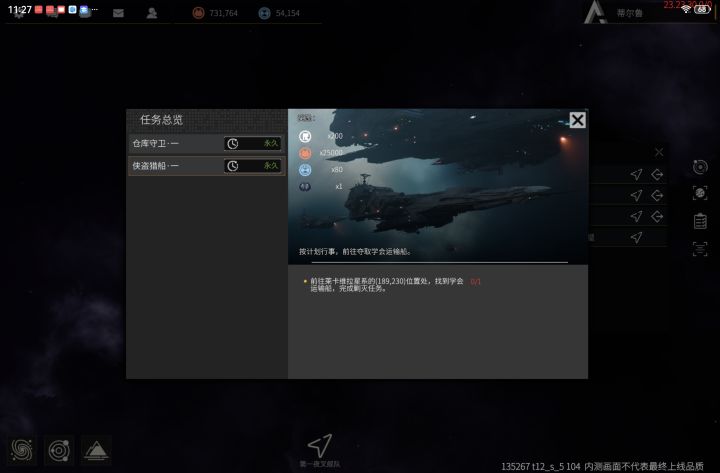Click the clipboard task list icon

click(700, 221)
